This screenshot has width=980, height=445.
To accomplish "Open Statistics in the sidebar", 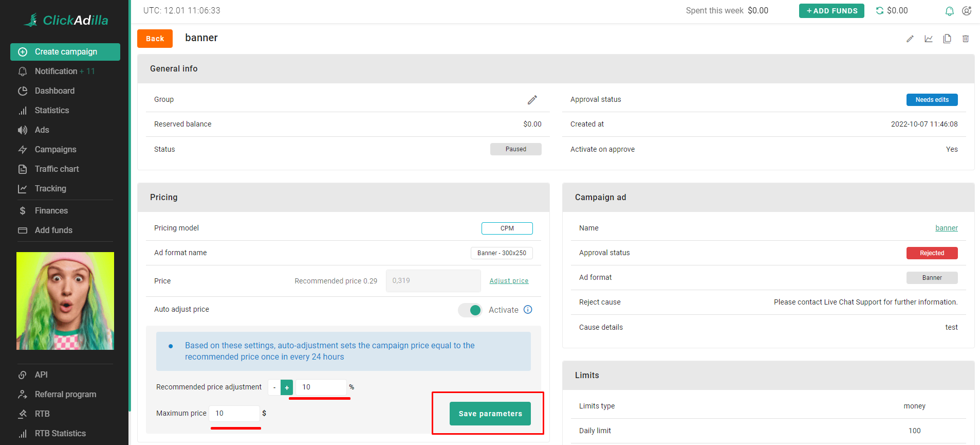I will (51, 111).
